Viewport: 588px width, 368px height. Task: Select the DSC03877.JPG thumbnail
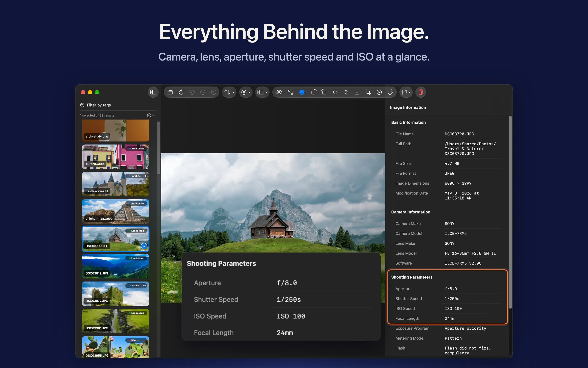pyautogui.click(x=115, y=294)
